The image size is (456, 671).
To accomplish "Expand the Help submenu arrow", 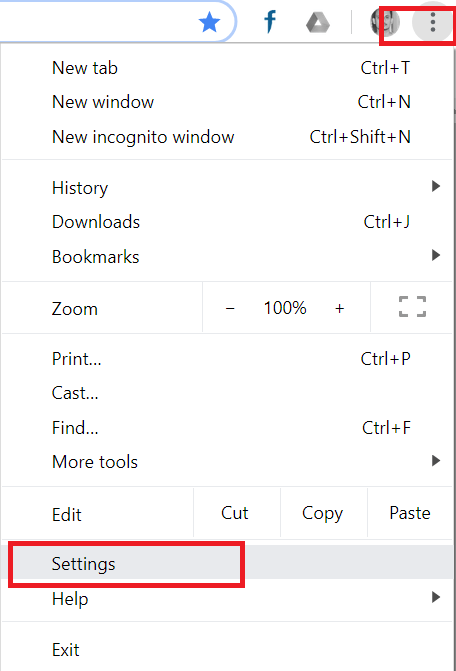I will (x=435, y=597).
